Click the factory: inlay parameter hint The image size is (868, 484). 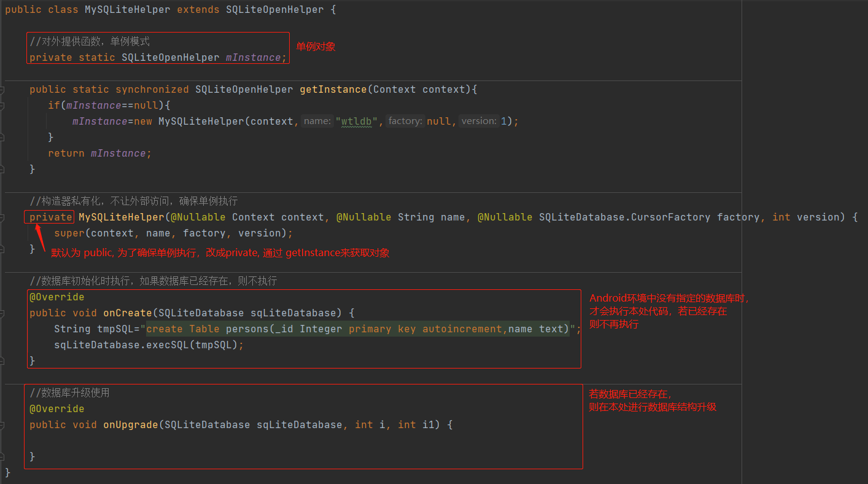pos(405,122)
